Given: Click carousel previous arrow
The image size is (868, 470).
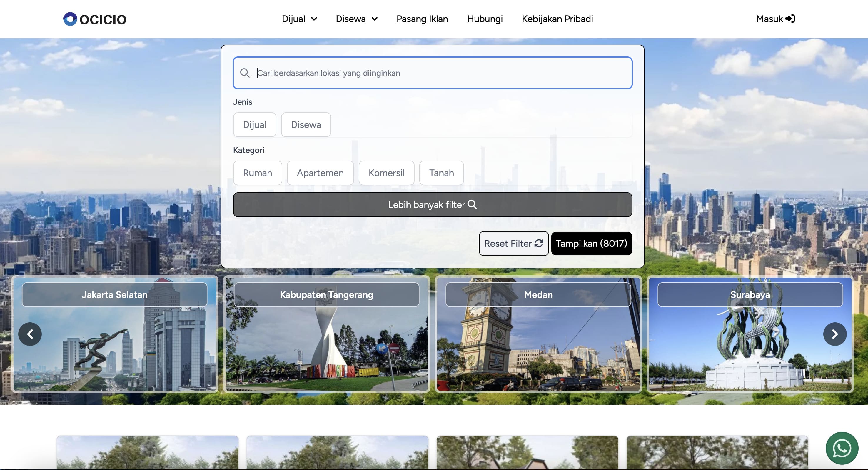Looking at the screenshot, I should (x=30, y=334).
